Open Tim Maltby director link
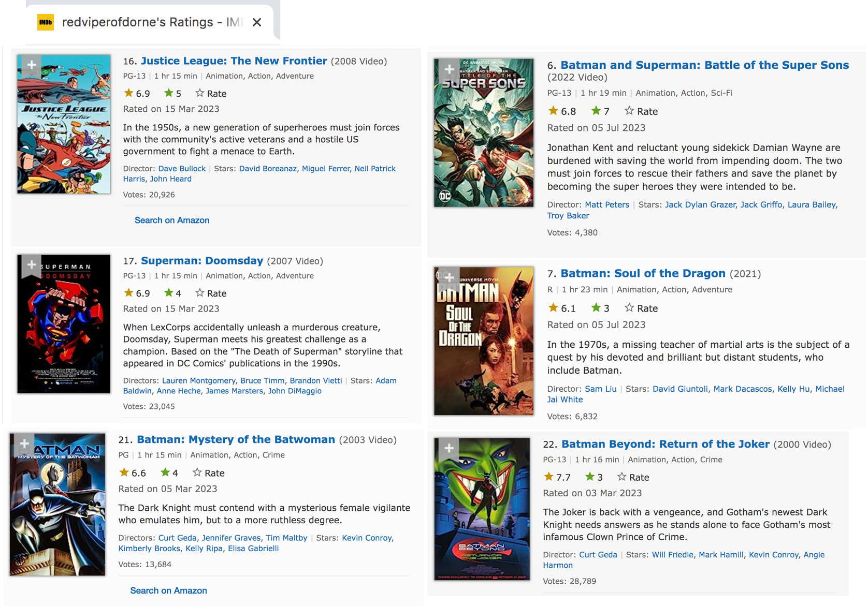The height and width of the screenshot is (606, 868). [x=286, y=538]
